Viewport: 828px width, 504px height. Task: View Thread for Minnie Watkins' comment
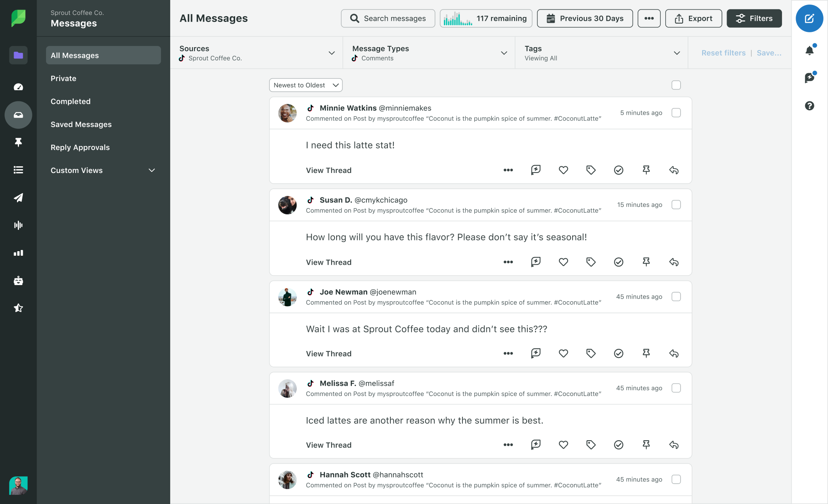[329, 170]
